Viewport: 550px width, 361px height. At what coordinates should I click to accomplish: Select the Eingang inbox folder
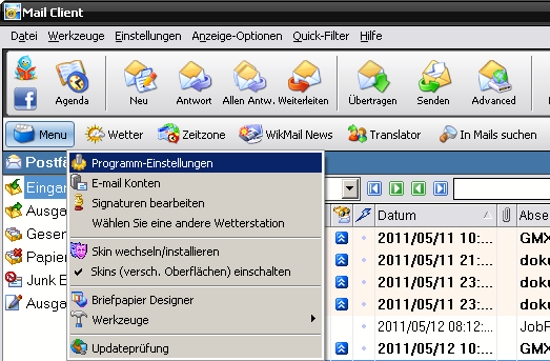[x=35, y=187]
